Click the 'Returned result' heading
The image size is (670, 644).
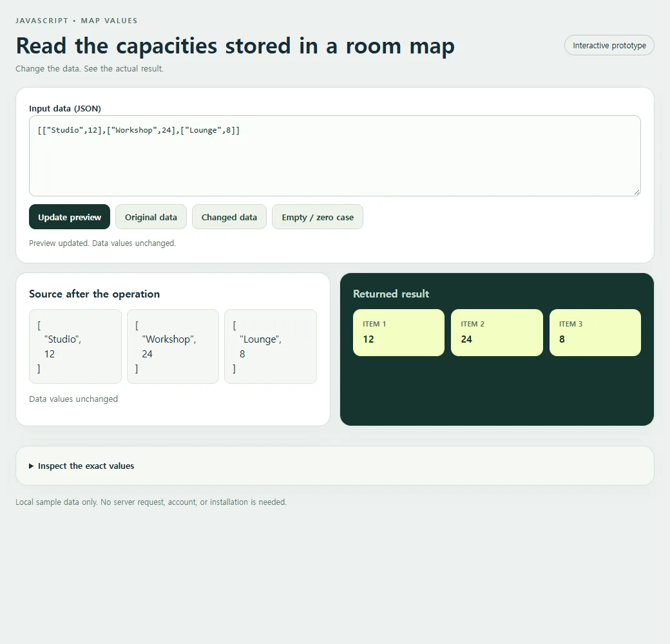tap(391, 294)
